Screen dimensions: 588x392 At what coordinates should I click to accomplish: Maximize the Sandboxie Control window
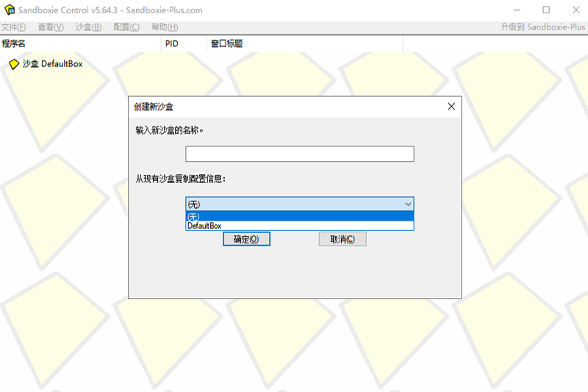tap(546, 10)
